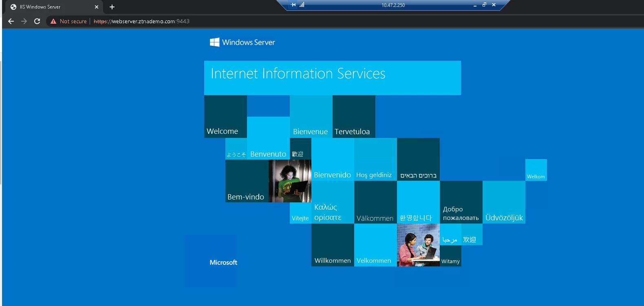Close the IIS Windows Server tab
This screenshot has height=306, width=644.
click(x=97, y=7)
